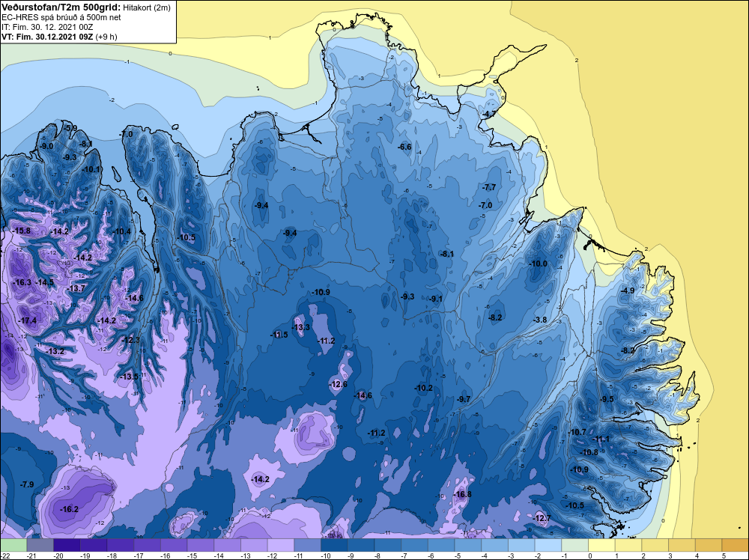
Task: Click the 'Hitakort (2m)' header text
Action: 146,7
